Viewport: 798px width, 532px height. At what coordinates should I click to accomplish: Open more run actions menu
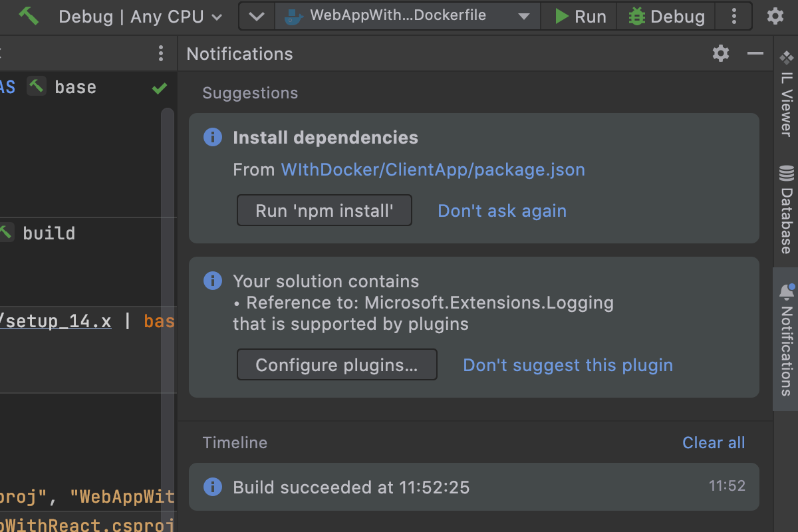coord(733,17)
